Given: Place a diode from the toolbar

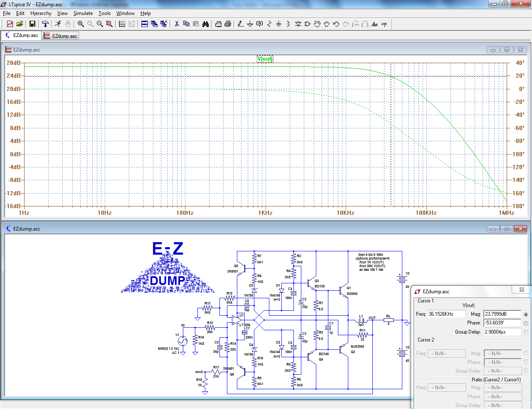Looking at the screenshot, I should [298, 24].
